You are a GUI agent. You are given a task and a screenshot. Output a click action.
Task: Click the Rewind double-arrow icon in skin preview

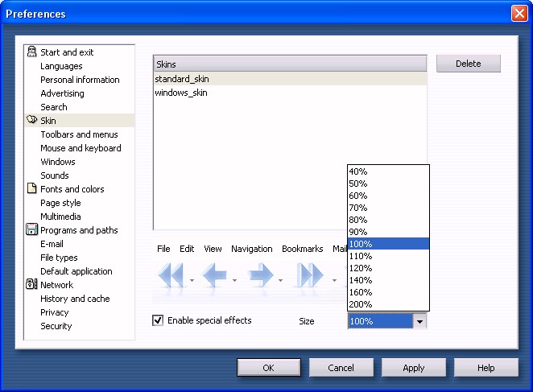click(x=171, y=276)
